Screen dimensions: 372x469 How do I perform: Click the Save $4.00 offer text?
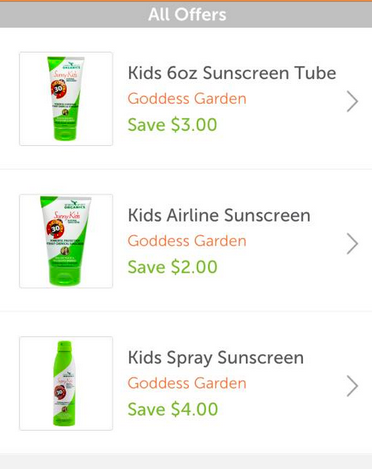point(173,409)
